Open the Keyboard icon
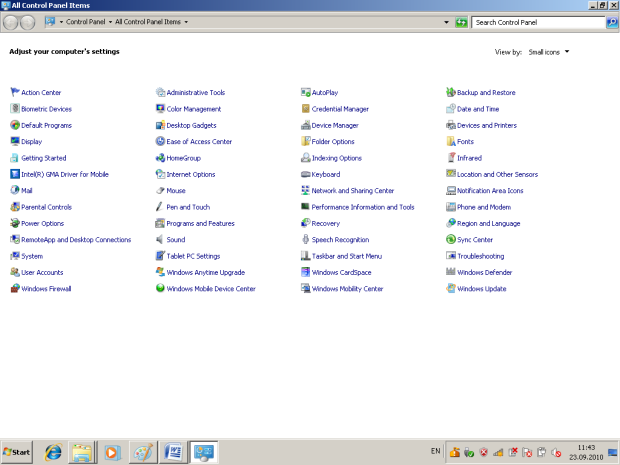620x465 pixels. click(x=306, y=174)
